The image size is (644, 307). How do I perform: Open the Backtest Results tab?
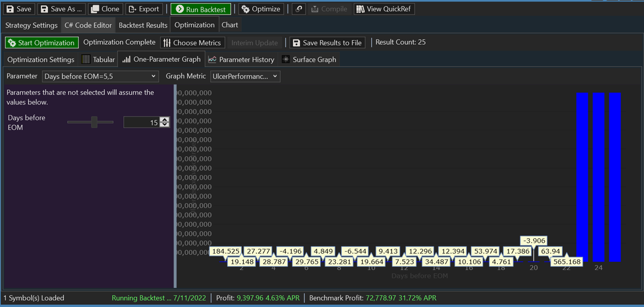[x=142, y=24]
